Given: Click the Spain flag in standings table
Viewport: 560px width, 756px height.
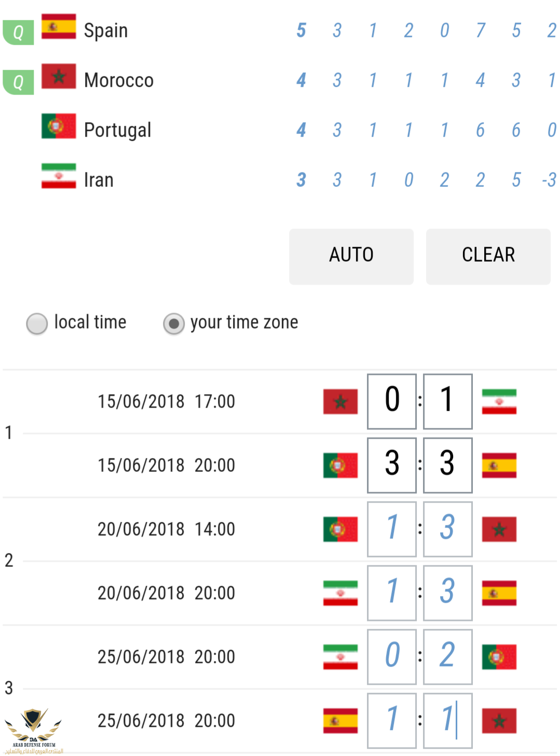Looking at the screenshot, I should pyautogui.click(x=59, y=27).
